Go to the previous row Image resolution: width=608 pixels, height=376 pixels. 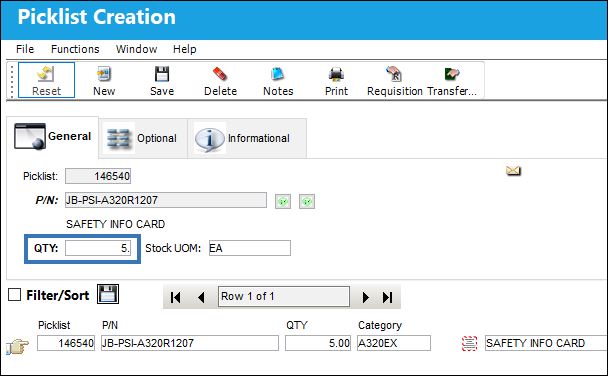pyautogui.click(x=201, y=297)
